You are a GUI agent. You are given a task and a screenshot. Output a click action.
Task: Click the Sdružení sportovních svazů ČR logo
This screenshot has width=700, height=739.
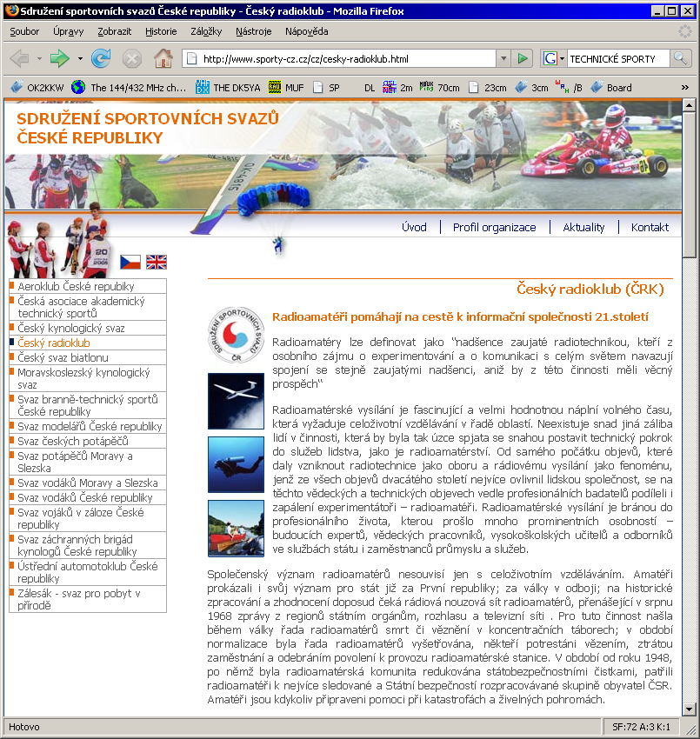pos(236,335)
